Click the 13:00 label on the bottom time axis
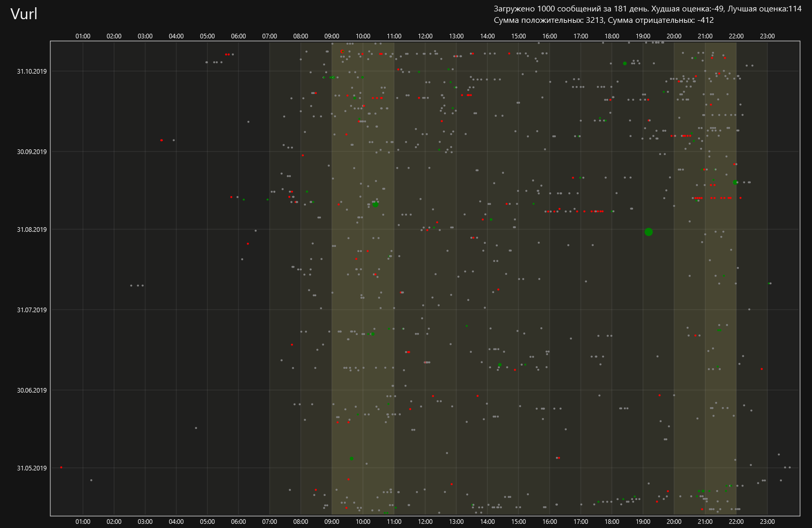The width and height of the screenshot is (812, 528). tap(456, 521)
